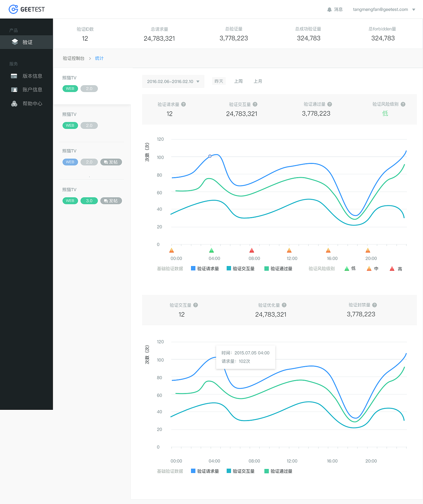The image size is (423, 504).
Task: Click the 总验证量 value 3,778,223
Action: pyautogui.click(x=234, y=38)
